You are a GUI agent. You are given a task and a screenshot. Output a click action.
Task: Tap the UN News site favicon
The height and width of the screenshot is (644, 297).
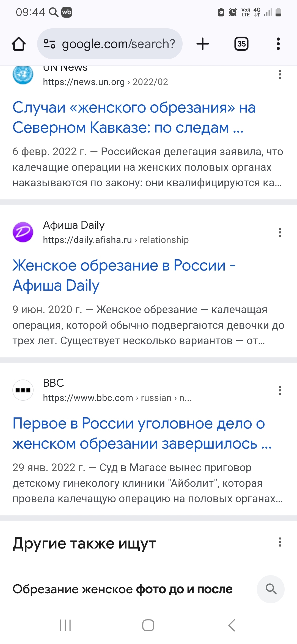23,75
